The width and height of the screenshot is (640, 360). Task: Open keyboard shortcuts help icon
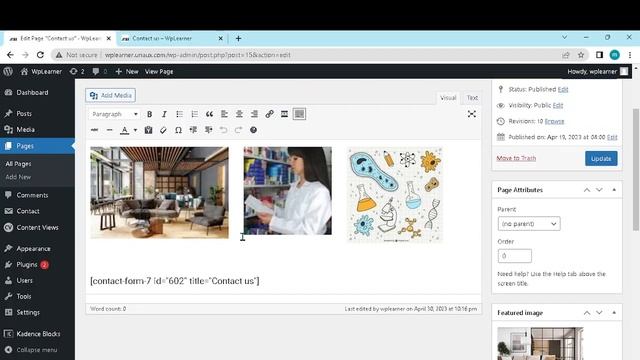253,130
